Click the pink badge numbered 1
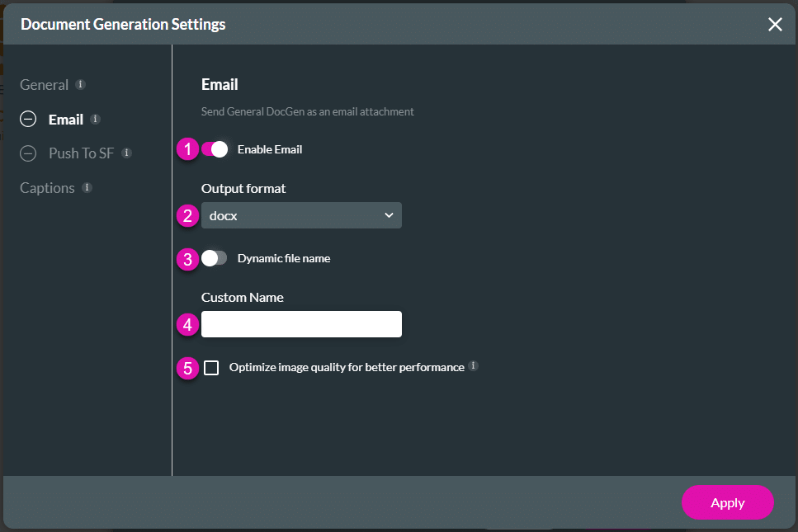Image resolution: width=798 pixels, height=532 pixels. 187,149
